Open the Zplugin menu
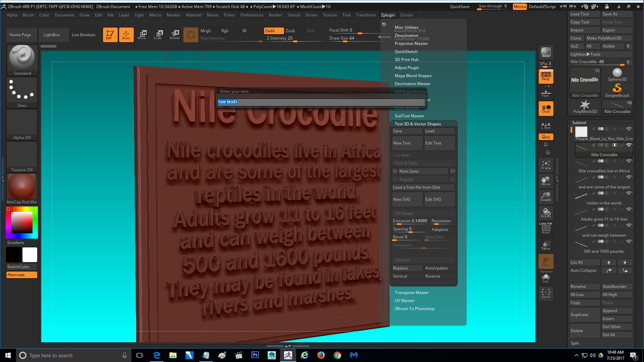Viewport: 644px width, 362px height. (388, 15)
